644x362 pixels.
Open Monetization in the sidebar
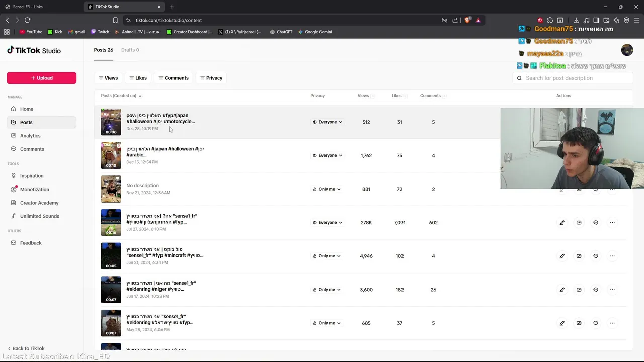point(34,189)
